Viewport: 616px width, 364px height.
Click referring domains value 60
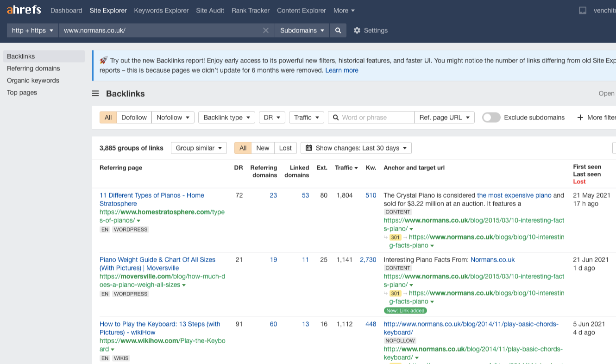pyautogui.click(x=273, y=324)
